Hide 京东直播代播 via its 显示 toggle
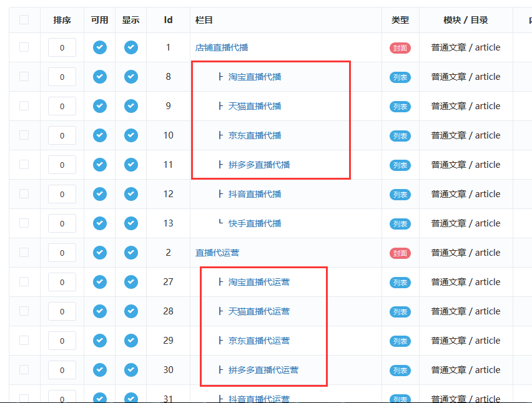Screen dimensions: 532x403 pos(131,135)
